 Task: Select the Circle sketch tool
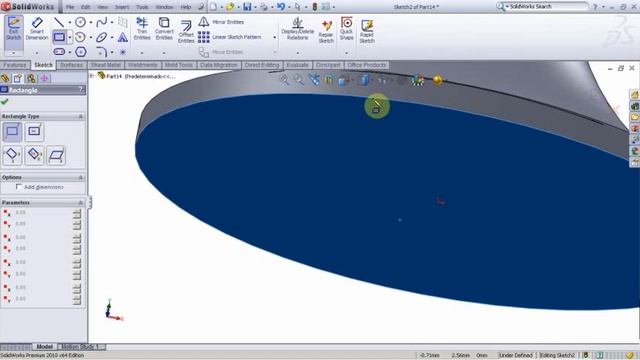point(80,22)
